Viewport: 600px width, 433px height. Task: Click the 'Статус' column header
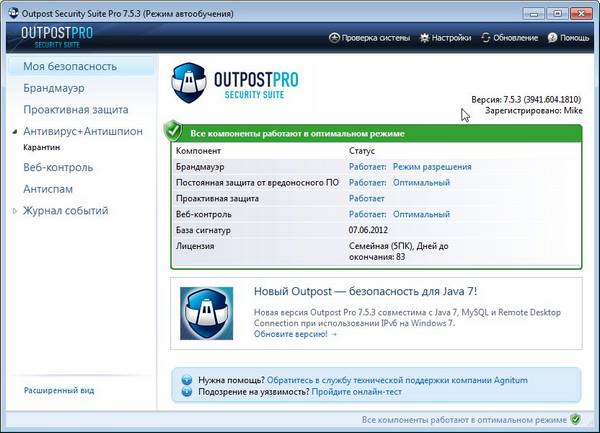[x=362, y=151]
